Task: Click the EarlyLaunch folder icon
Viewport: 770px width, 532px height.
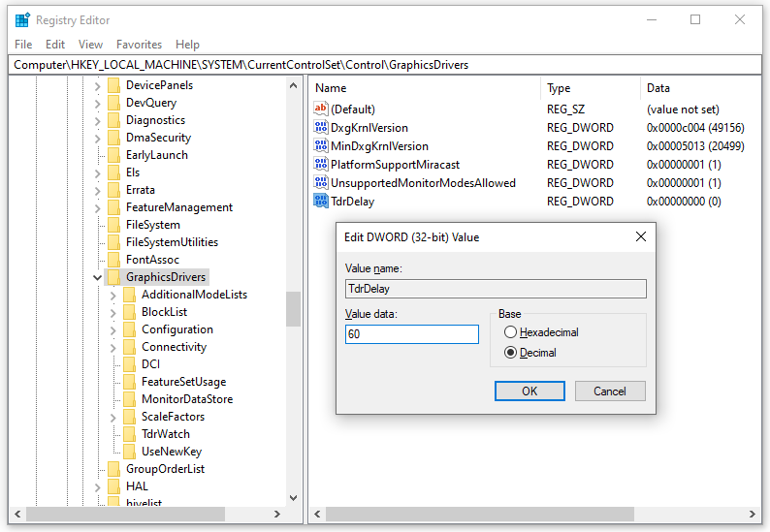Action: coord(113,155)
